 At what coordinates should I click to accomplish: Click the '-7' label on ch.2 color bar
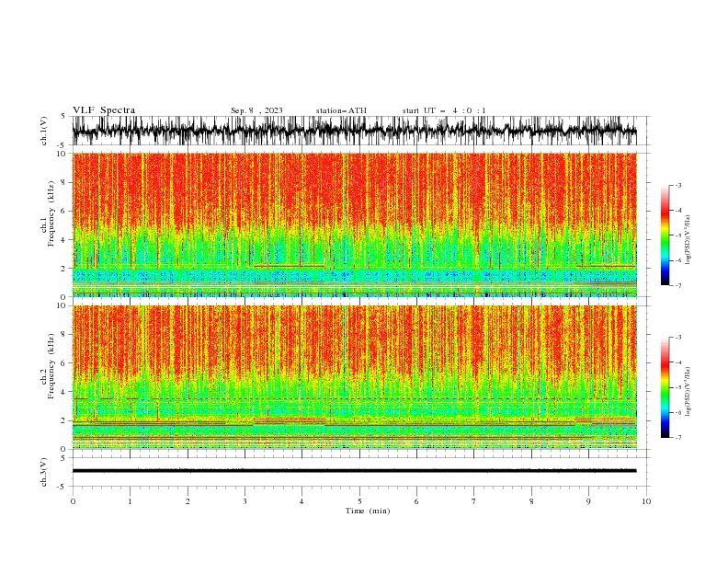click(x=677, y=438)
